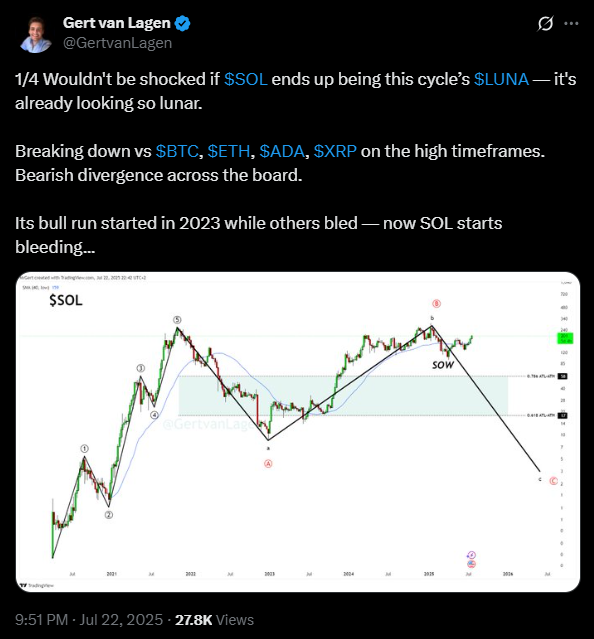This screenshot has width=594, height=639.
Task: Select the $ETH cashtag
Action: coord(229,151)
